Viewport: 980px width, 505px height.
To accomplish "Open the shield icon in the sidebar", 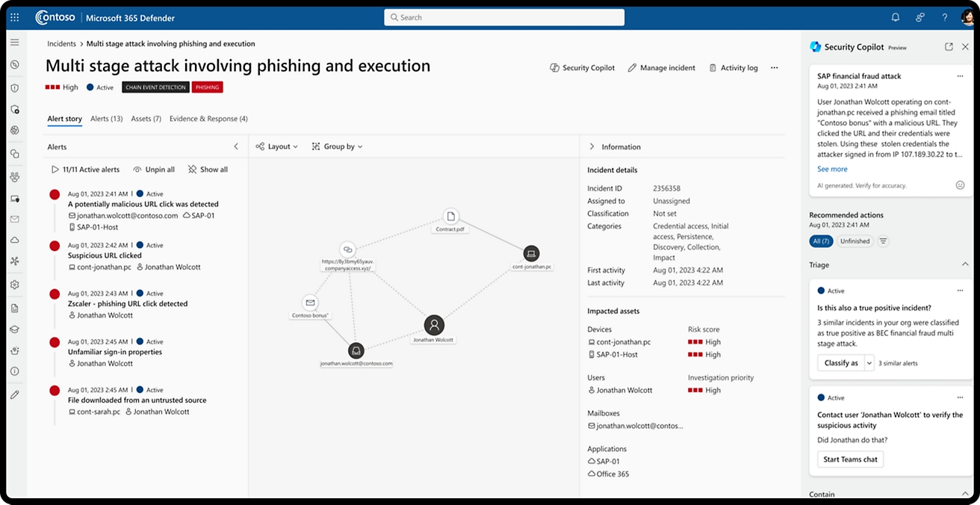I will click(x=14, y=87).
